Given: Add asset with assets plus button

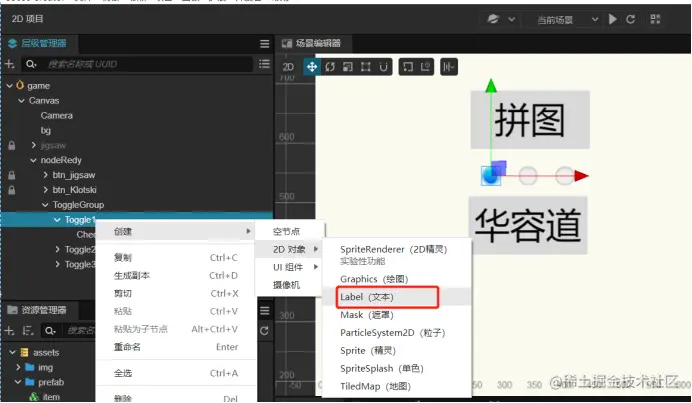Looking at the screenshot, I should [x=9, y=331].
